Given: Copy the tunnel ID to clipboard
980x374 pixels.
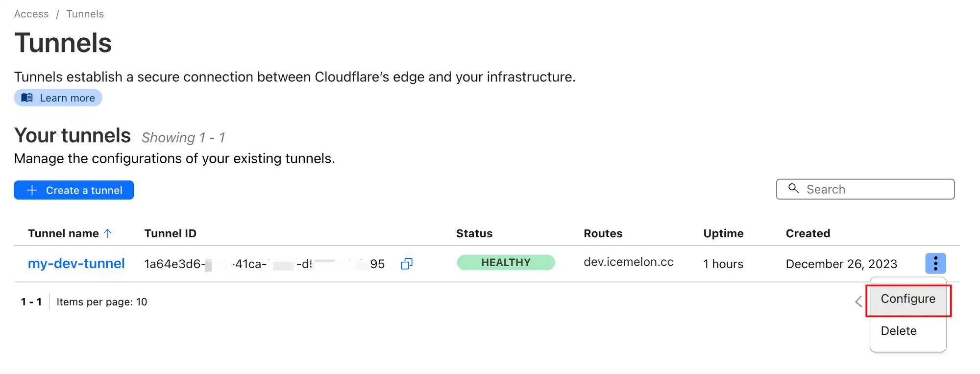Looking at the screenshot, I should pos(406,264).
